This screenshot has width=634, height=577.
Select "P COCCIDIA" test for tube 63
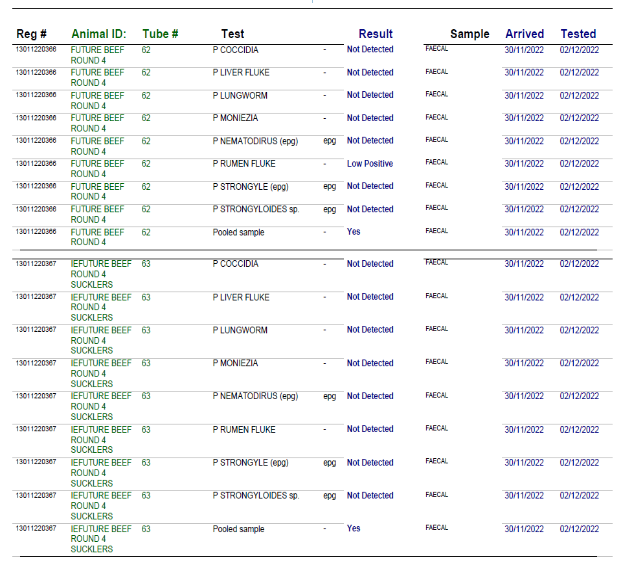pos(235,264)
